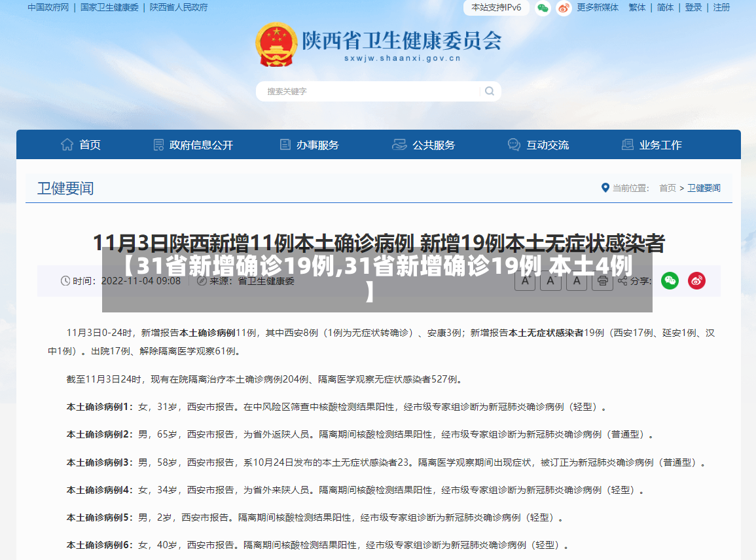
Task: Click the search magnifier icon
Action: click(490, 91)
